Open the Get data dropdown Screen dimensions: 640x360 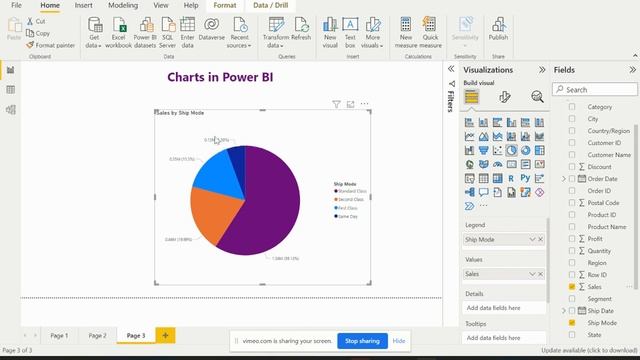(x=94, y=33)
